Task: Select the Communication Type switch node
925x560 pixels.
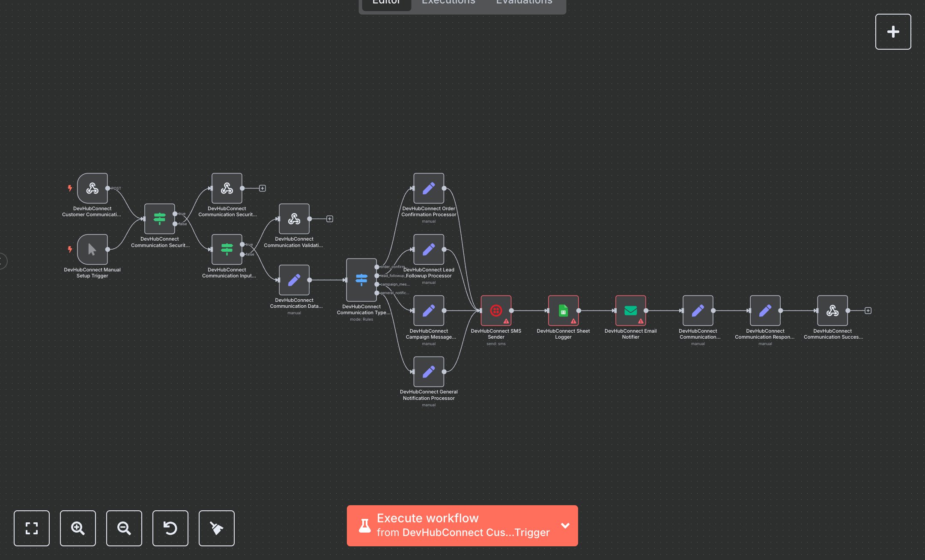Action: 361,280
